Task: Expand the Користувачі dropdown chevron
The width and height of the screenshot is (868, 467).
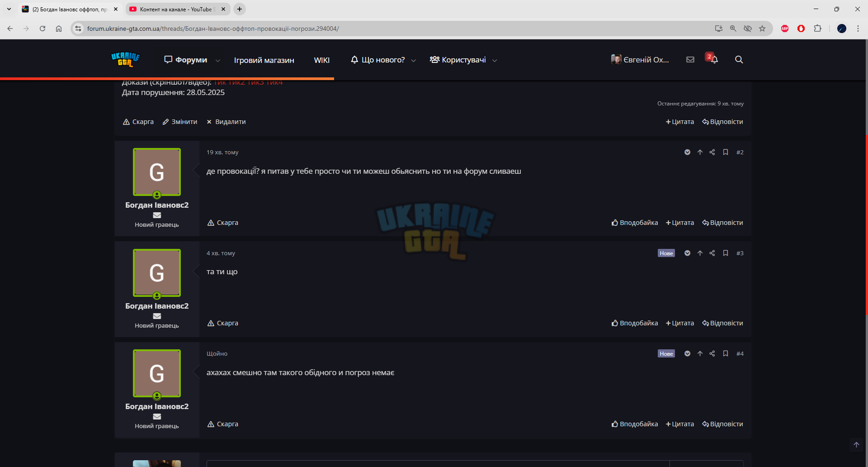Action: point(495,60)
